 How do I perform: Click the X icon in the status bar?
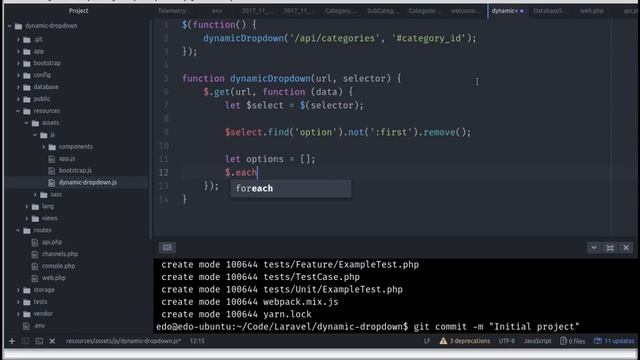pos(52,341)
